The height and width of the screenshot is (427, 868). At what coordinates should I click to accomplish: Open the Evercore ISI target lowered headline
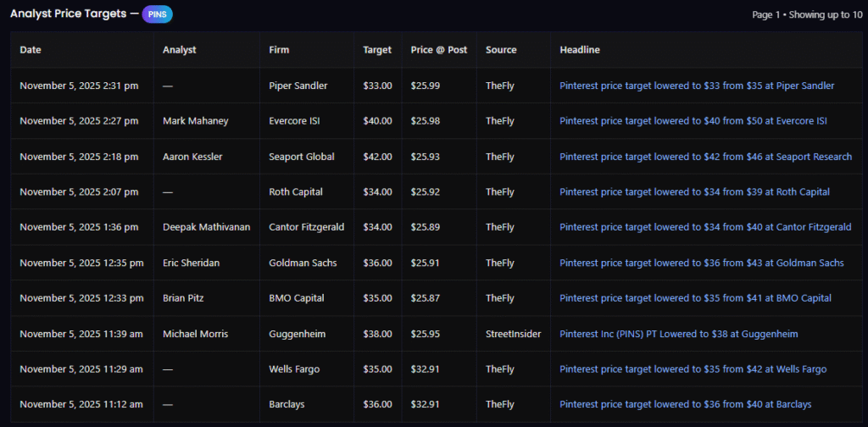pyautogui.click(x=693, y=121)
